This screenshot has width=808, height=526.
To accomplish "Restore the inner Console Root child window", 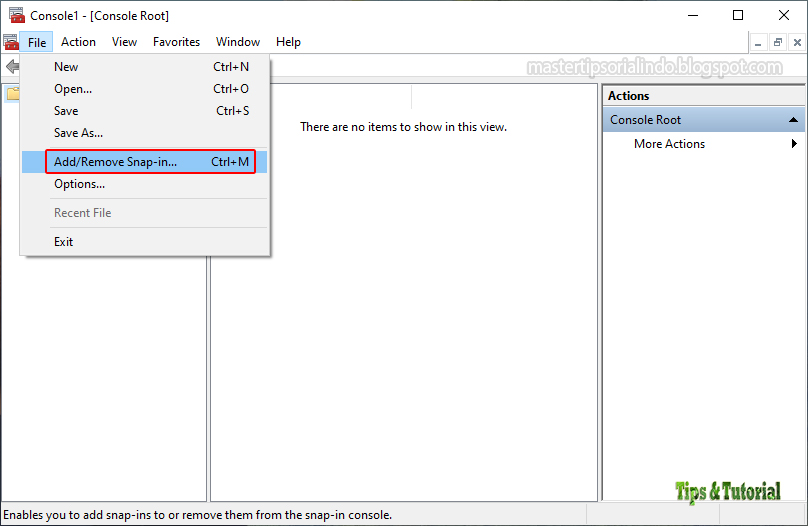I will coord(778,42).
